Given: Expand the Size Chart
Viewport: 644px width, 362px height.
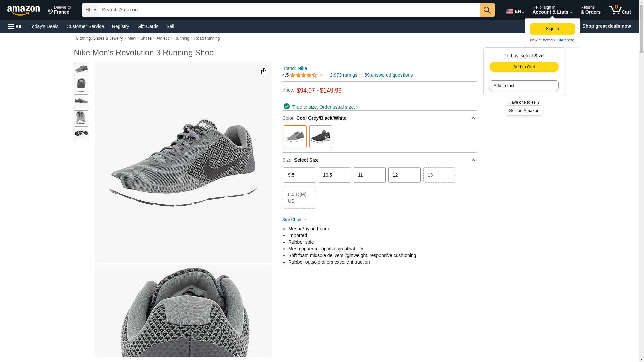Looking at the screenshot, I should (294, 220).
